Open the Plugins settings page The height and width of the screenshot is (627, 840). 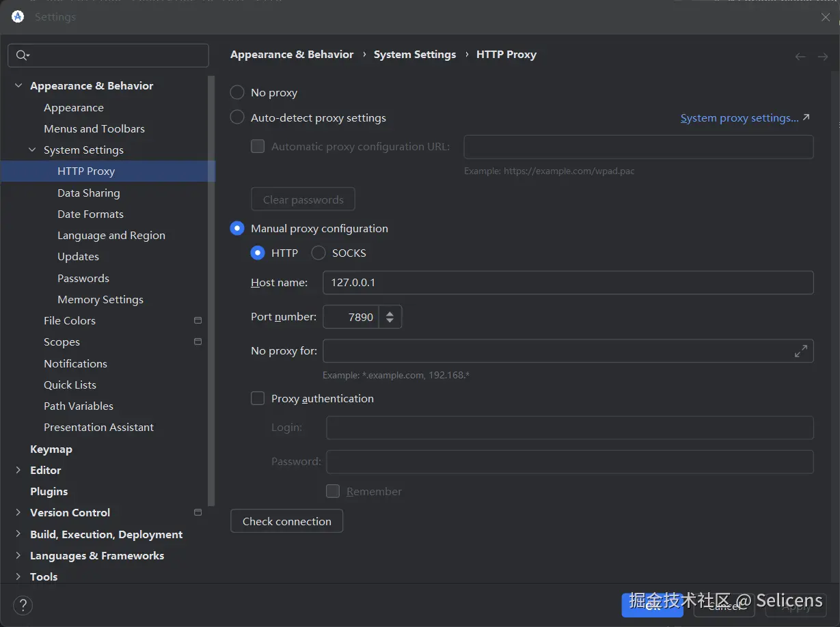pos(49,491)
